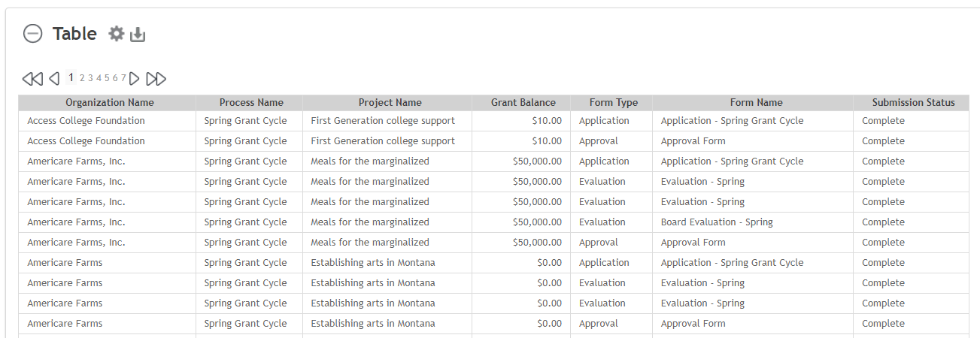980x338 pixels.
Task: Click Americare Farms, Inc. in Application row
Action: 76,161
